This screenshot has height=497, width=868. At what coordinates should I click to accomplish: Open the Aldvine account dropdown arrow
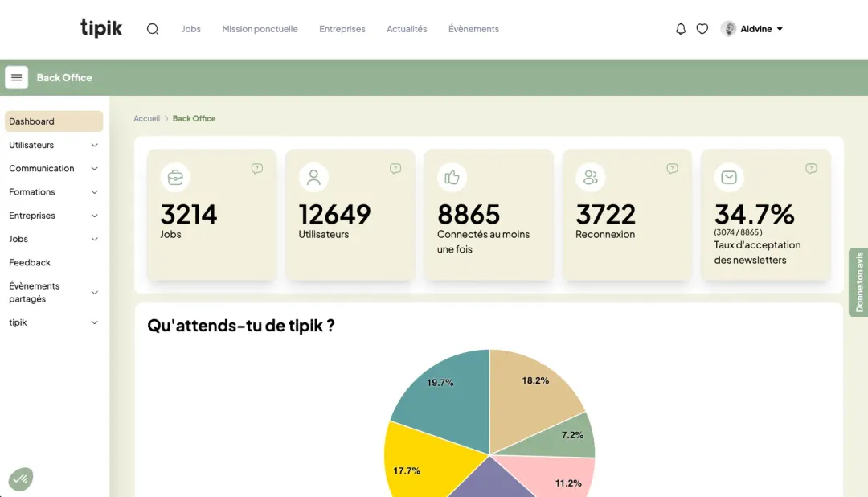pyautogui.click(x=780, y=29)
